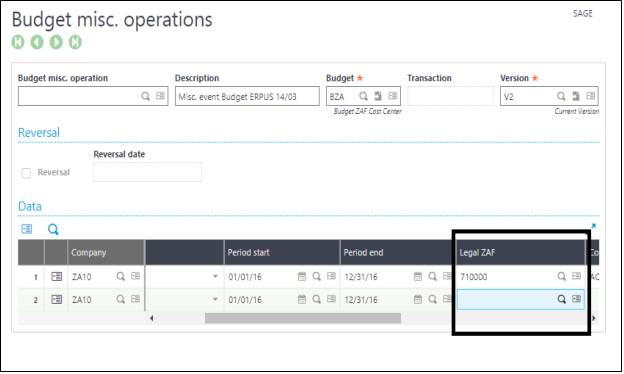Go to first record with green arrow
This screenshot has height=374, width=624.
click(18, 42)
